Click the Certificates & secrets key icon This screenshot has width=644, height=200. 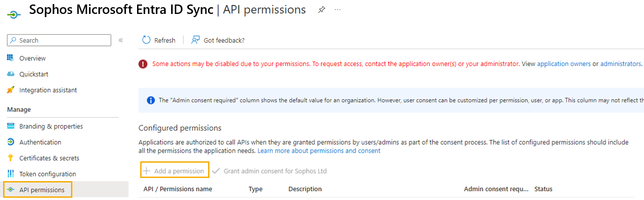pyautogui.click(x=11, y=158)
